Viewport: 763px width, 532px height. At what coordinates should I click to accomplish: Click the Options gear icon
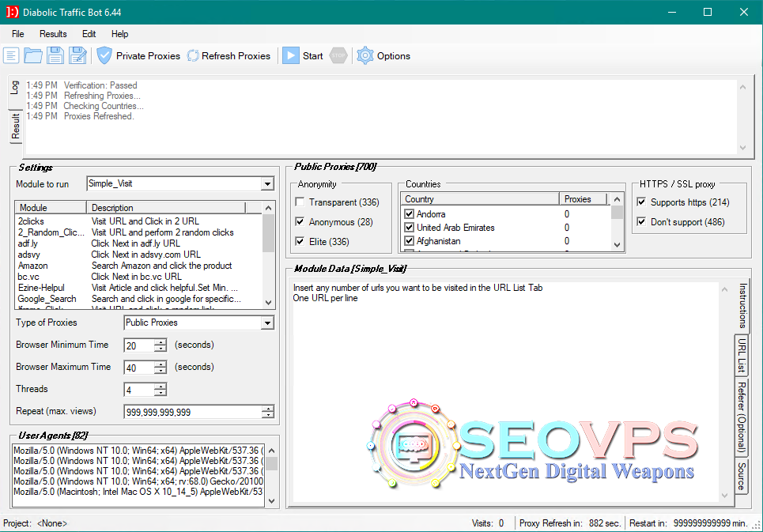(x=365, y=55)
